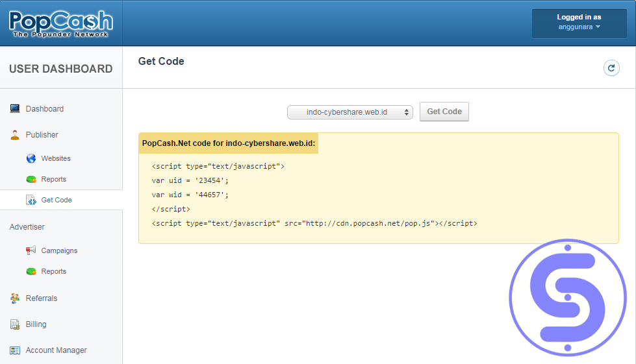Click the Logged in as panel
This screenshot has width=636, height=364.
click(579, 23)
